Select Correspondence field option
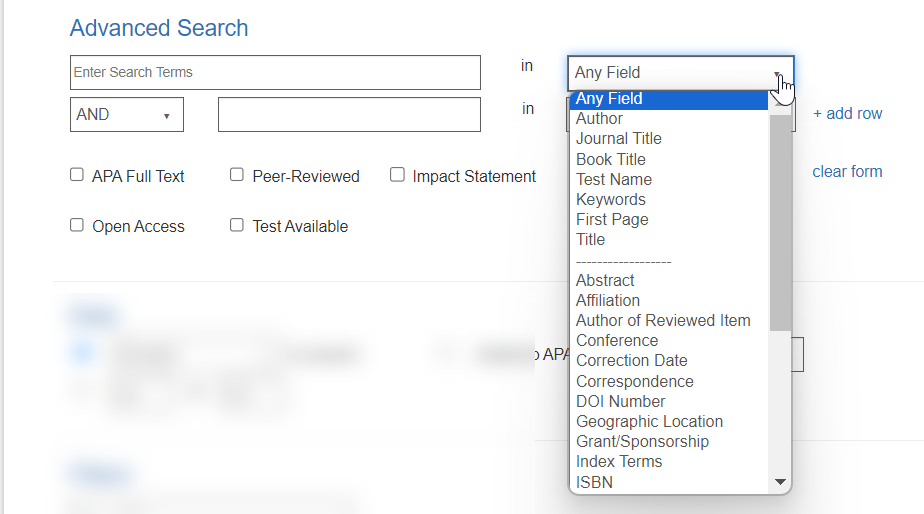The width and height of the screenshot is (924, 514). [669, 381]
